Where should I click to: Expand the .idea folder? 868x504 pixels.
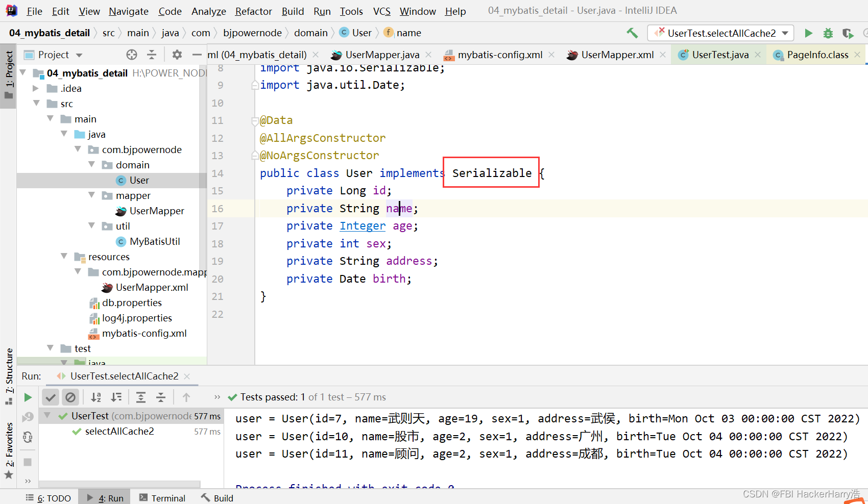pyautogui.click(x=36, y=88)
